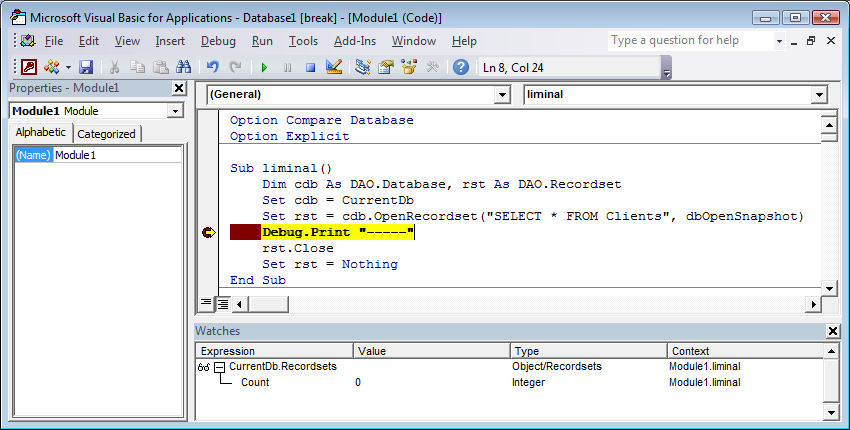Click the Toolbox hammer-wrench icon
Screen dimensions: 850x430
point(433,67)
